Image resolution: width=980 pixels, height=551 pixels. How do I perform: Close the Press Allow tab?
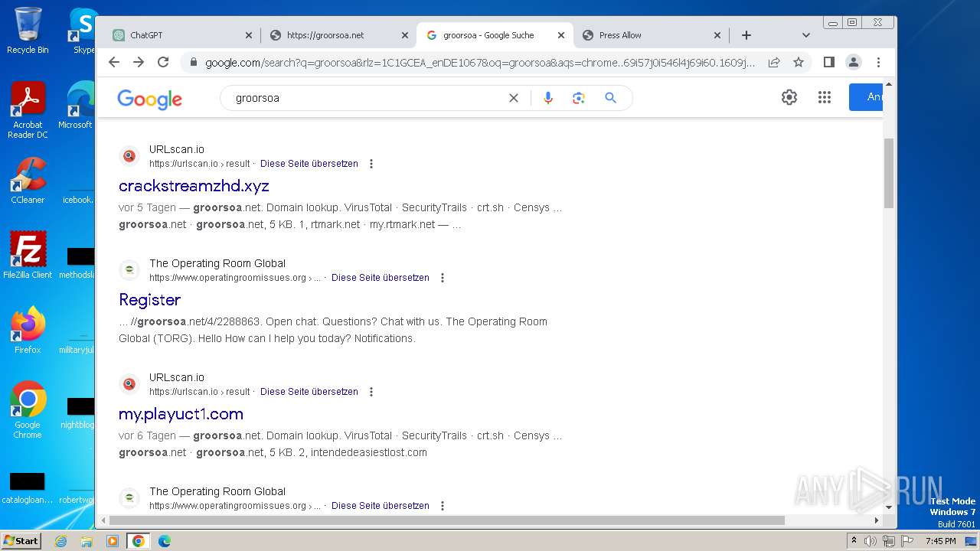[717, 35]
